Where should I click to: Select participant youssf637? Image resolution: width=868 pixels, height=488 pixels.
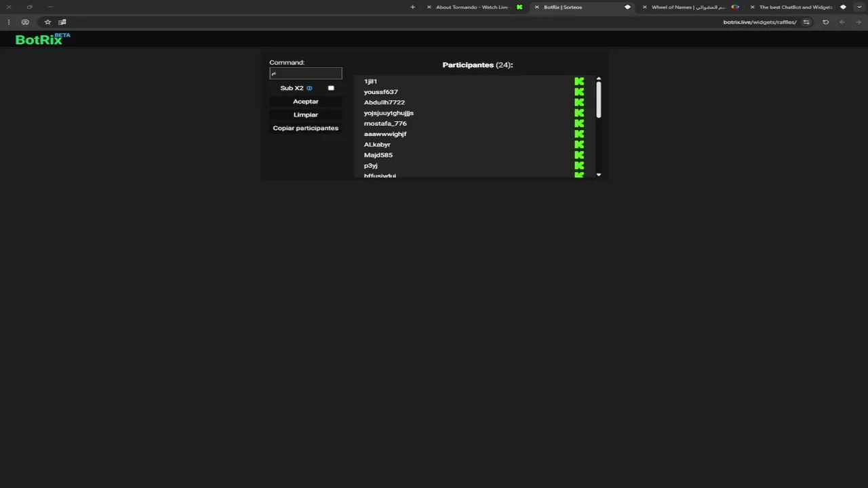tap(381, 92)
